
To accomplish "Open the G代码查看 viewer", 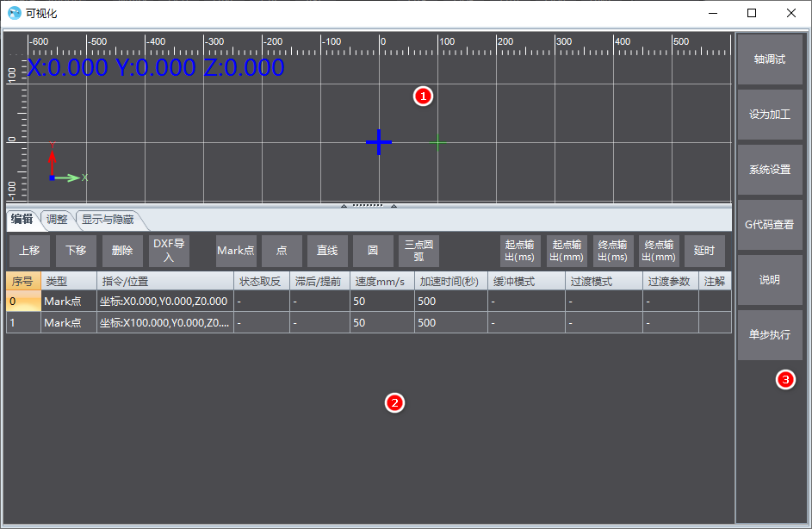I will point(770,225).
